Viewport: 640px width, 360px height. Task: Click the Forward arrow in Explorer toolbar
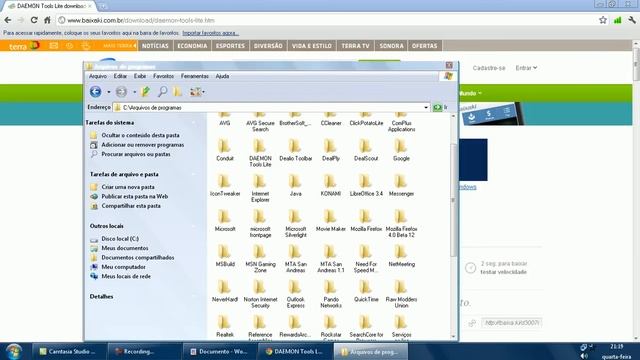tap(121, 92)
